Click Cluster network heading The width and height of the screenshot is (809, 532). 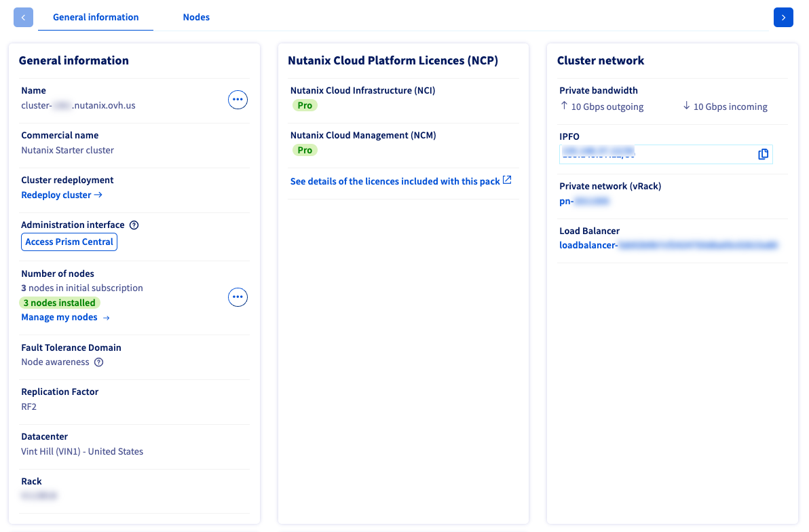601,60
